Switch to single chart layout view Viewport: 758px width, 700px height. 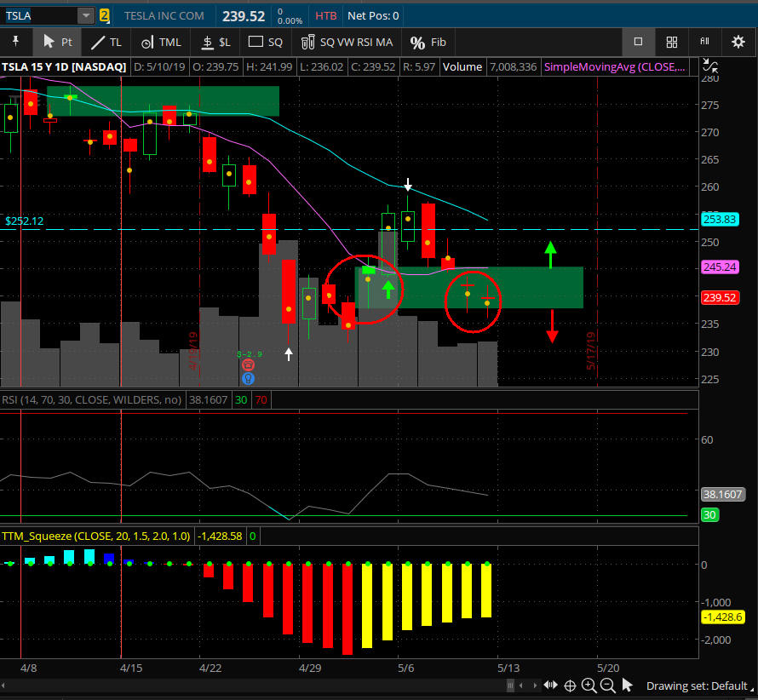click(638, 42)
